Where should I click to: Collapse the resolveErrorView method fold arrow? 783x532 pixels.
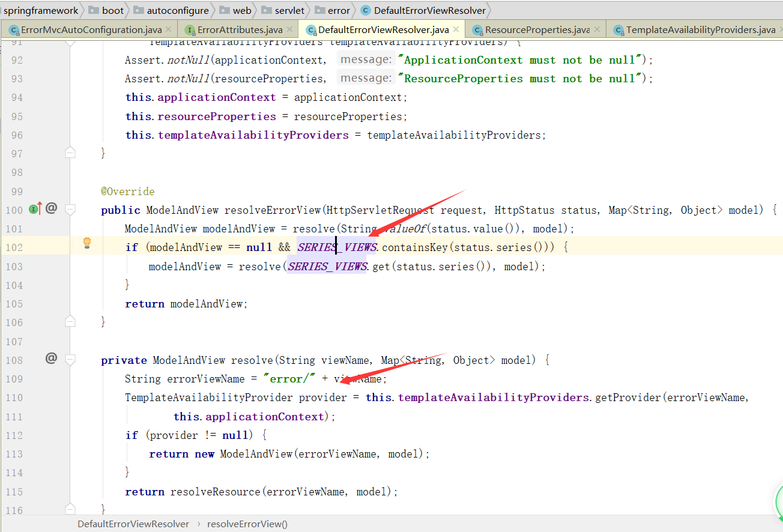tap(70, 210)
